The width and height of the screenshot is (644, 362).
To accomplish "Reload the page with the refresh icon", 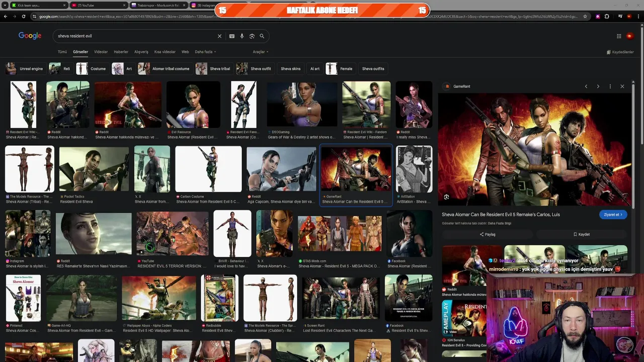I will 24,17.
